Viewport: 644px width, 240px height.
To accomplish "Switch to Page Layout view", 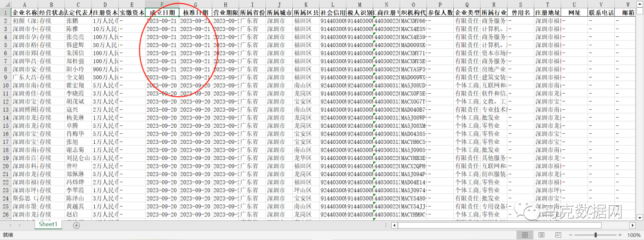I will coord(541,235).
